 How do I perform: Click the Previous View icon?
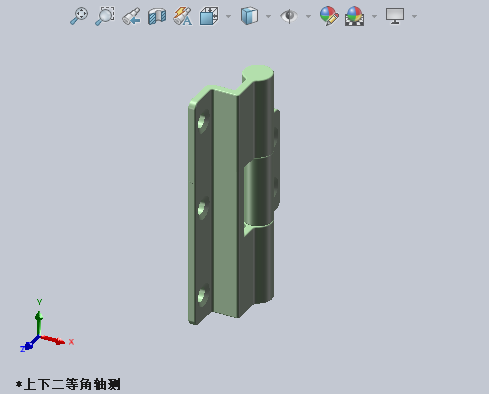pos(131,16)
